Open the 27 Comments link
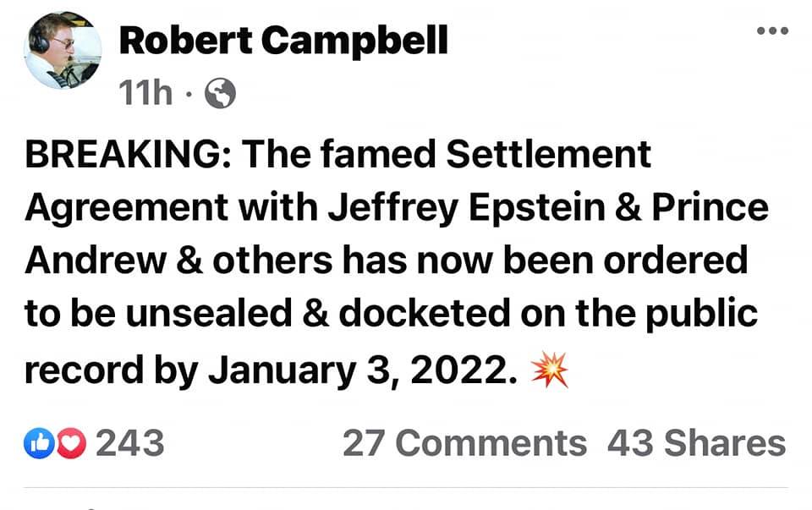This screenshot has width=812, height=510. [464, 443]
